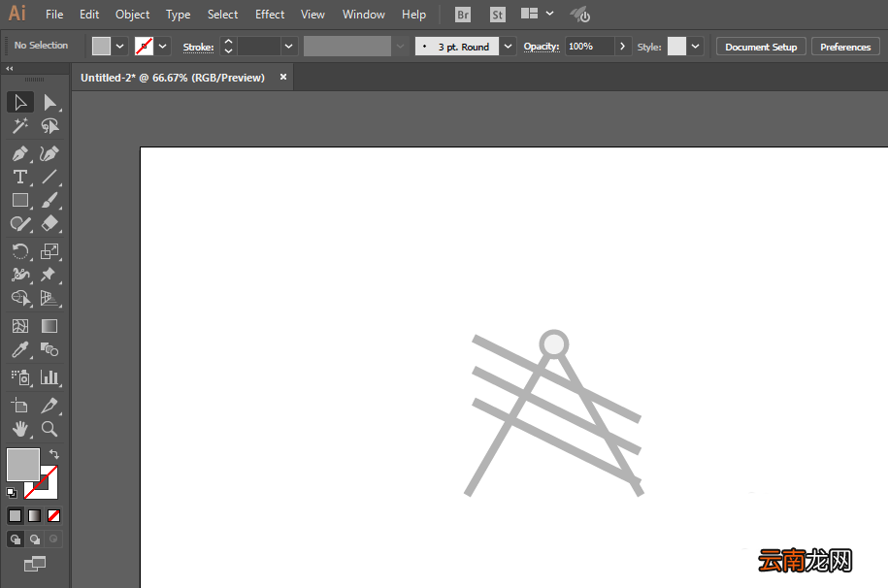Expand the Style dropdown arrow
The width and height of the screenshot is (888, 588).
click(x=695, y=47)
